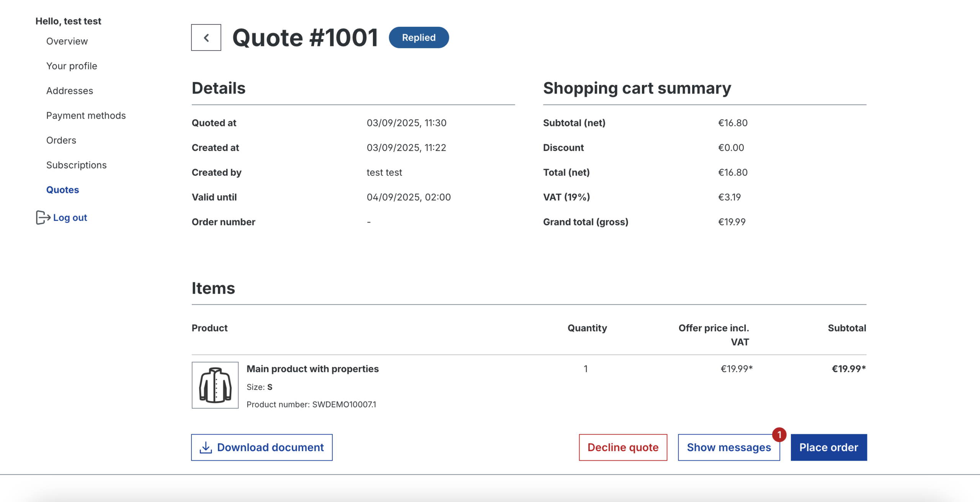The width and height of the screenshot is (980, 502).
Task: Open the Overview account page
Action: click(x=67, y=41)
